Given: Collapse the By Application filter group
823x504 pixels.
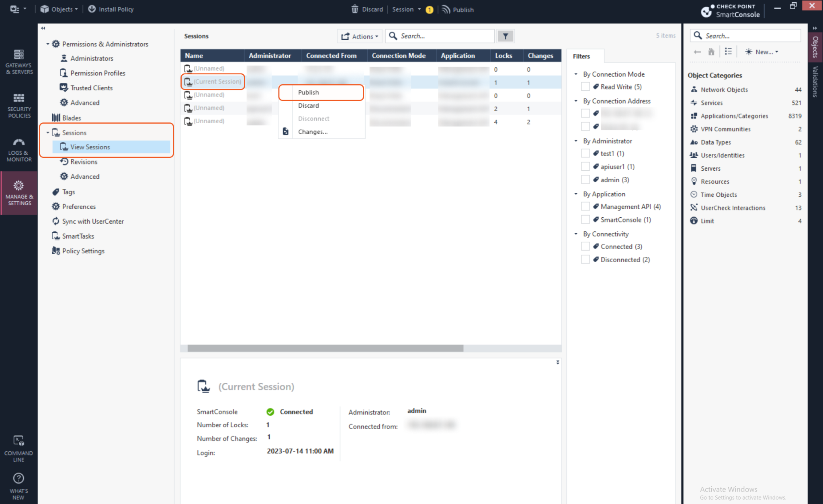Looking at the screenshot, I should coord(576,194).
